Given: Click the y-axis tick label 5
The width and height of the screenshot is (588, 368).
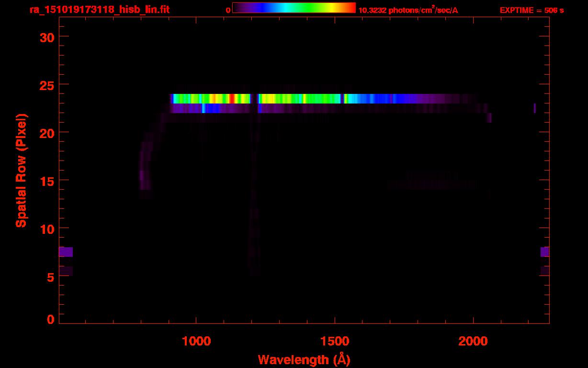Looking at the screenshot, I should (50, 276).
